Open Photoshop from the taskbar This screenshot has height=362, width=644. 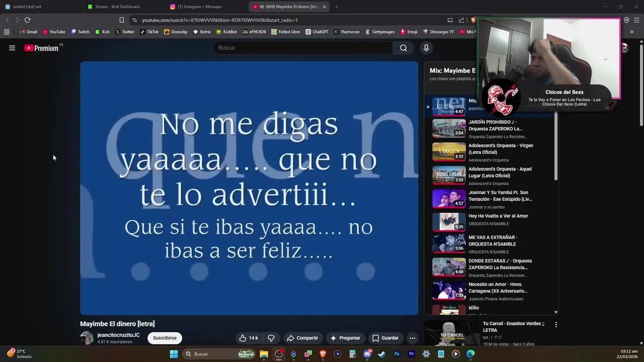[x=396, y=354]
